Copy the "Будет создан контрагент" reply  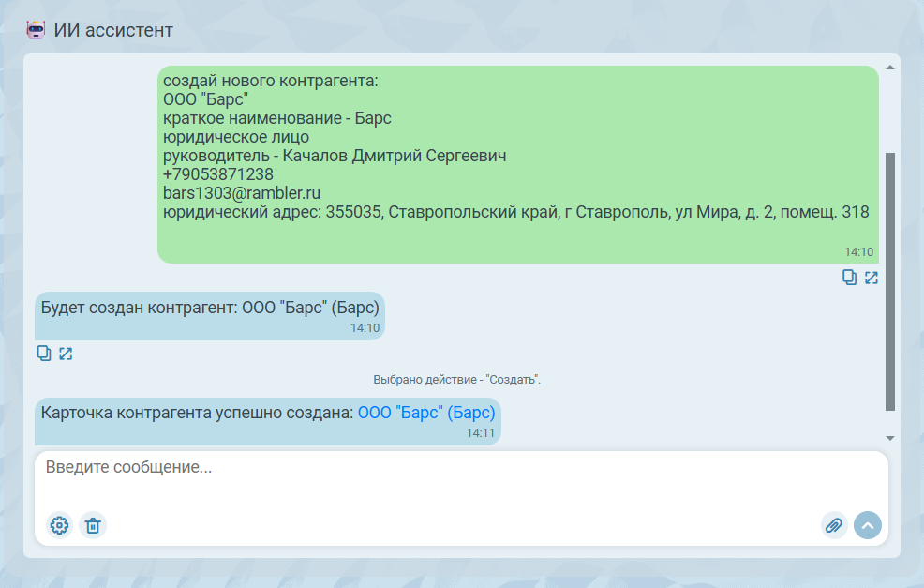click(x=43, y=354)
